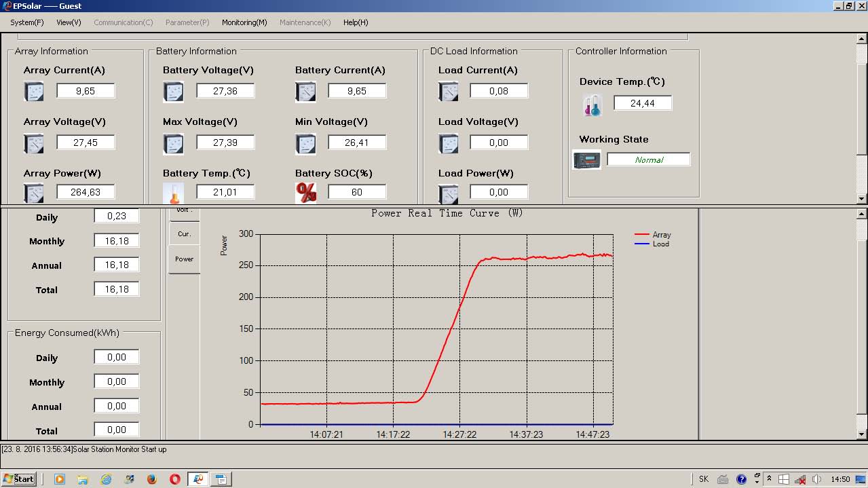The width and height of the screenshot is (868, 488).
Task: Click the Array Power value field
Action: point(86,192)
